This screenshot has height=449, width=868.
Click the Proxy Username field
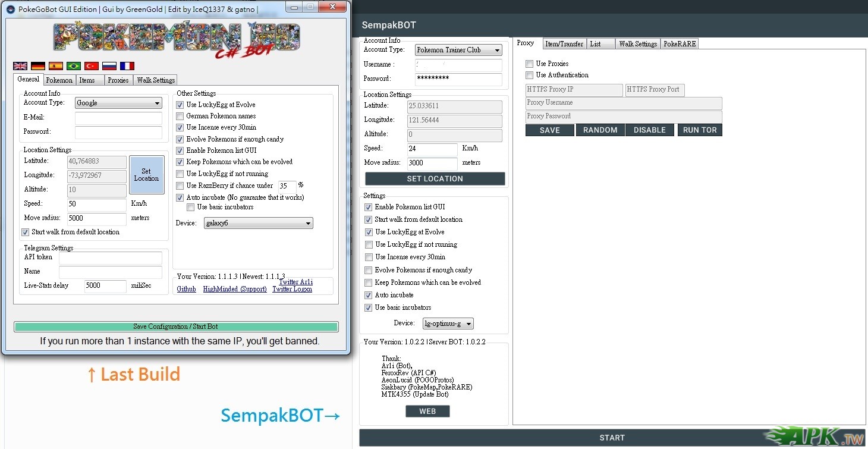point(624,103)
